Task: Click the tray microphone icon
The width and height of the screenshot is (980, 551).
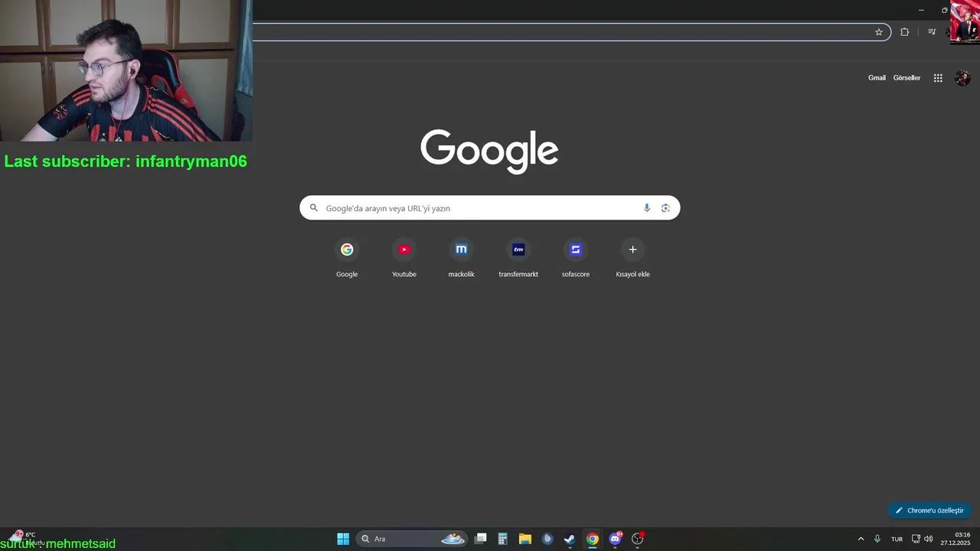Action: 877,539
